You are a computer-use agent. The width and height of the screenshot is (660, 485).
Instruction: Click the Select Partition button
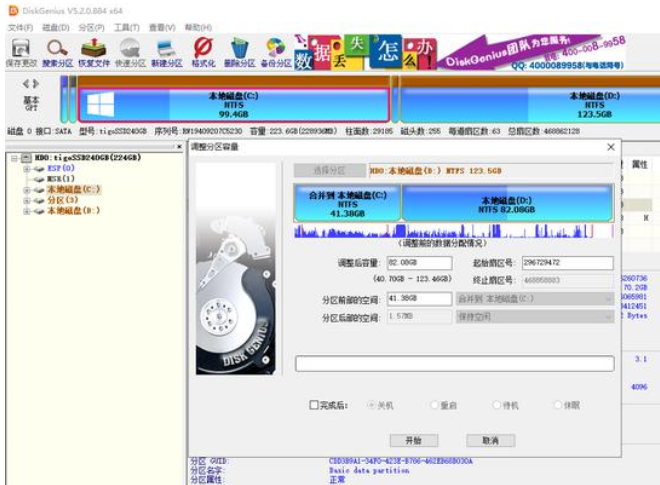[x=330, y=171]
